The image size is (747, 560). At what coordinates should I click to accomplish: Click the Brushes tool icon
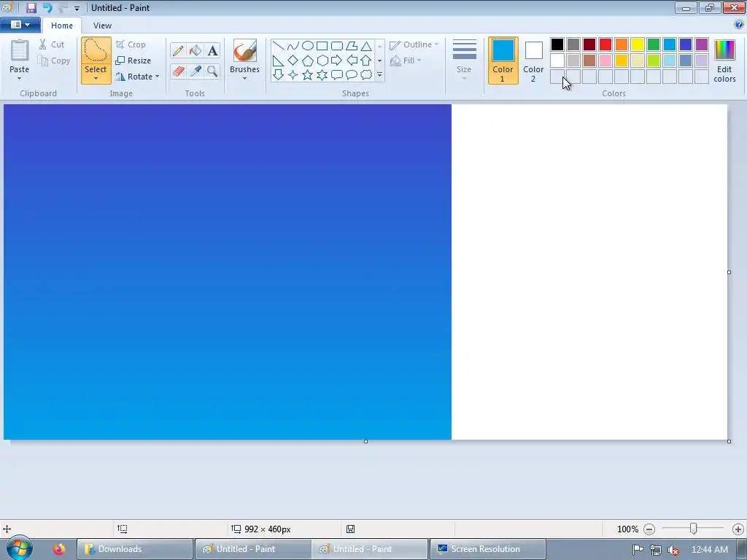(245, 50)
